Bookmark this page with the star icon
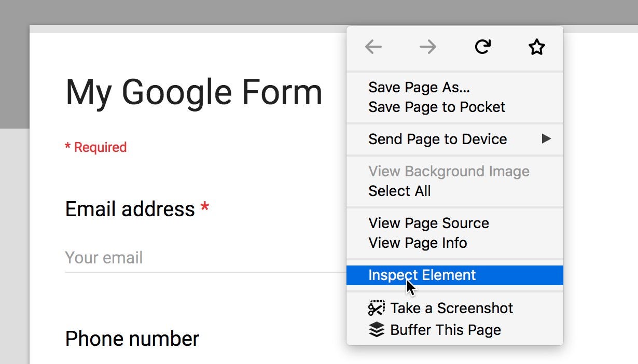Screen dimensions: 638x364 click(x=536, y=48)
